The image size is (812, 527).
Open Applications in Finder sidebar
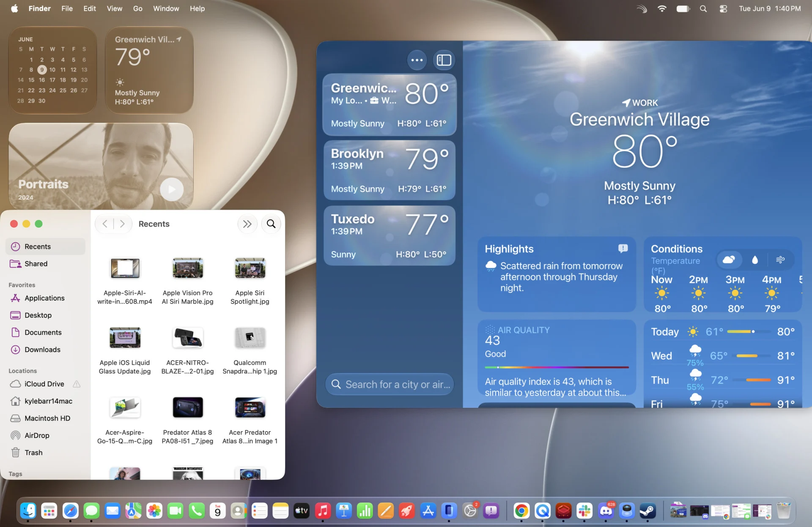[x=45, y=298]
